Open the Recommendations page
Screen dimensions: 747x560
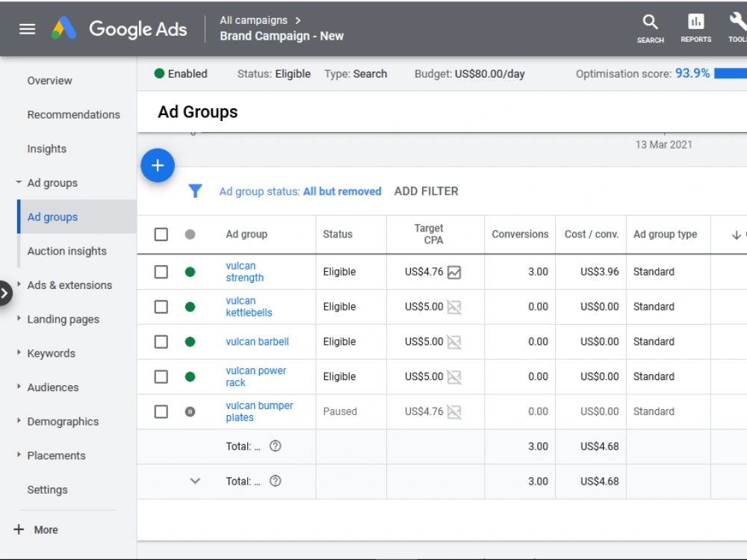[x=73, y=115]
